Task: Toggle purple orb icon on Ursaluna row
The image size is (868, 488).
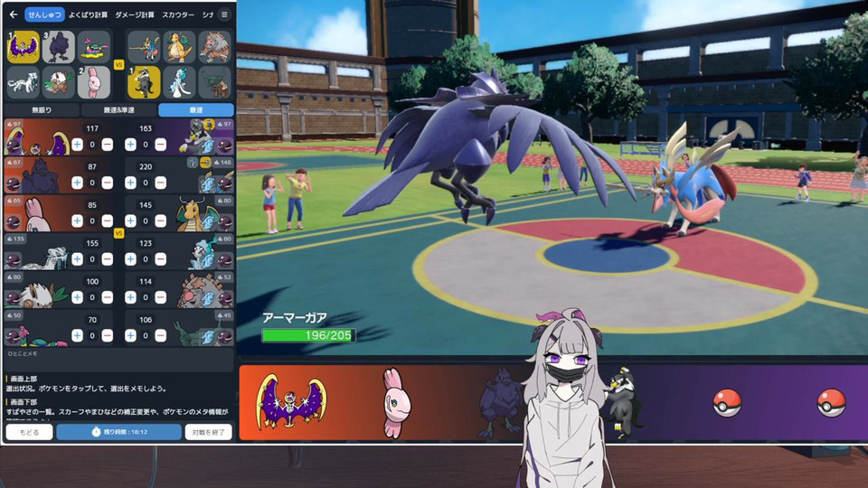Action: click(225, 299)
